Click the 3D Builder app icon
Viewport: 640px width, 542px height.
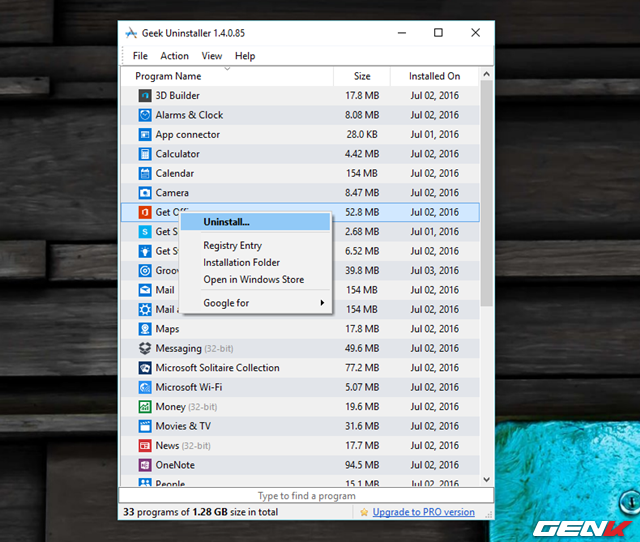point(145,96)
